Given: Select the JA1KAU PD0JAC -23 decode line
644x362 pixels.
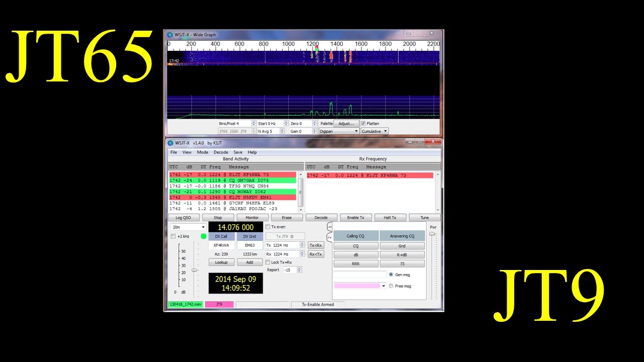Looking at the screenshot, I should (232, 209).
